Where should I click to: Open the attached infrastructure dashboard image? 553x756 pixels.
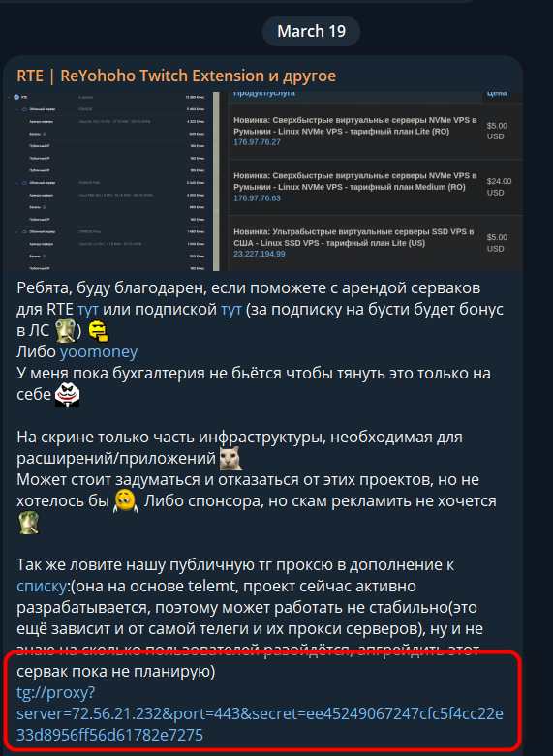pos(263,181)
